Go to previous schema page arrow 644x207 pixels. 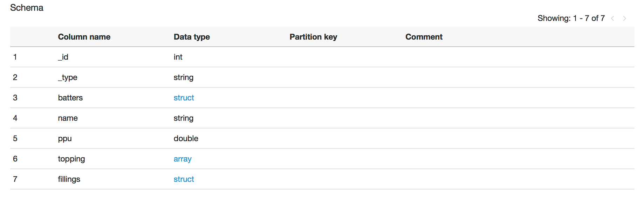tap(612, 18)
